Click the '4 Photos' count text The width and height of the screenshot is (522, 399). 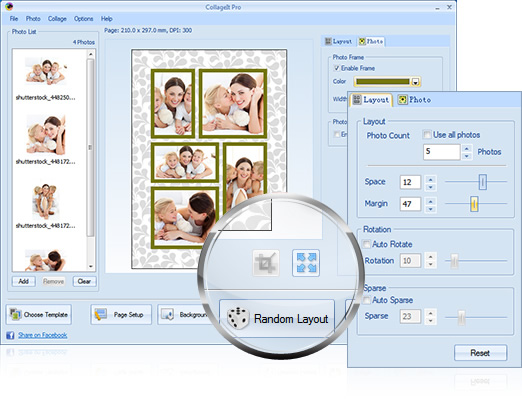[84, 42]
